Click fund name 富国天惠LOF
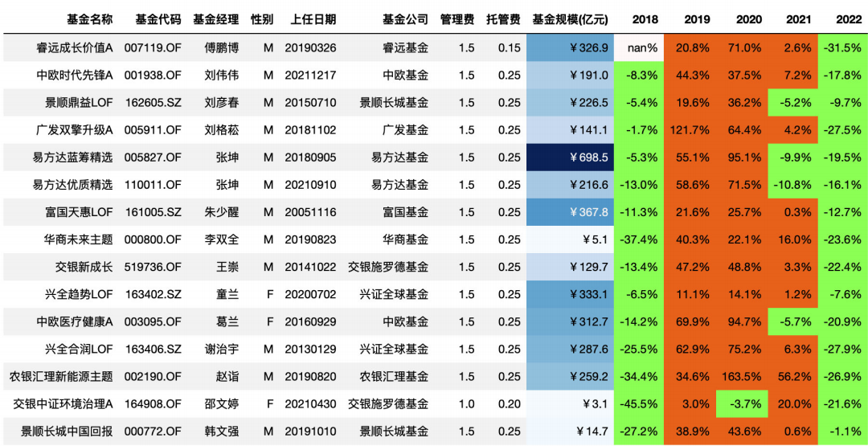The width and height of the screenshot is (868, 446). (x=79, y=212)
